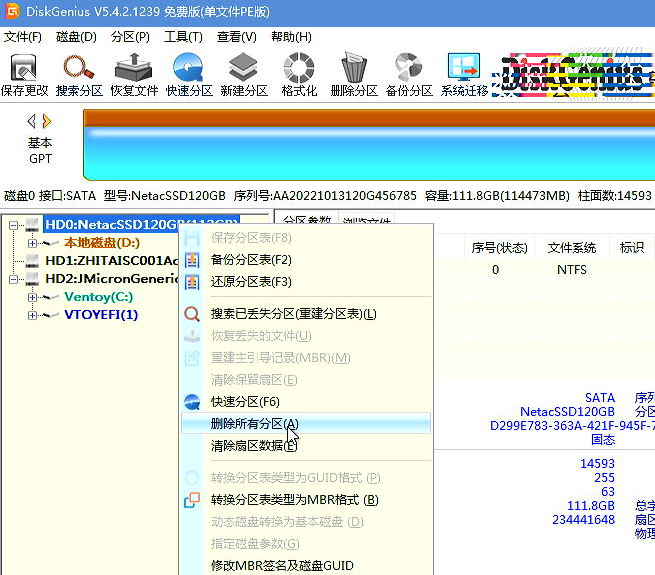Image resolution: width=655 pixels, height=575 pixels.
Task: Go to next disk with right arrow
Action: click(47, 122)
